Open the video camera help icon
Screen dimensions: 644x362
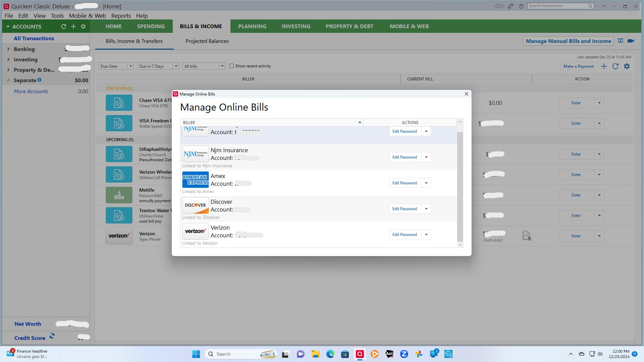631,41
